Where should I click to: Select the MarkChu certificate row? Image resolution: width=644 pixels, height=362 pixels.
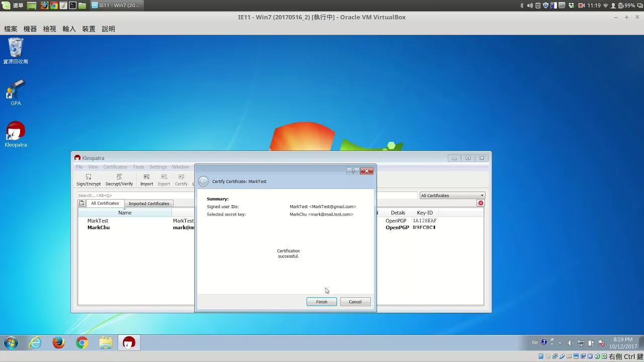click(x=136, y=228)
